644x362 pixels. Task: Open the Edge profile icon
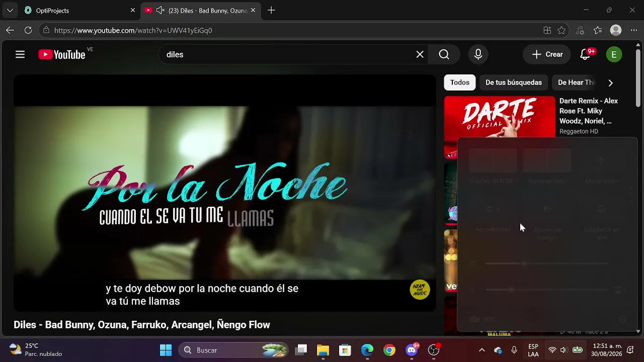[616, 30]
